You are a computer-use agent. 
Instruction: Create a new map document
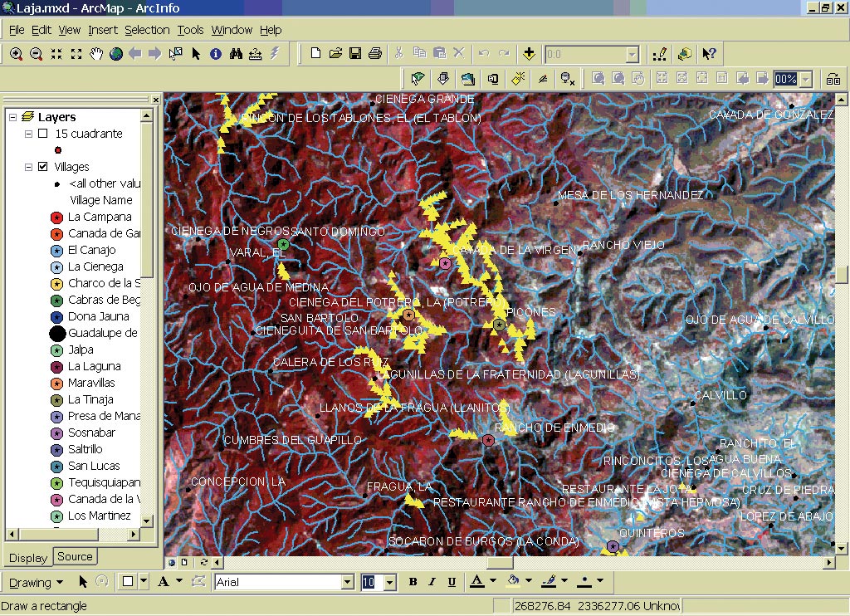point(315,53)
